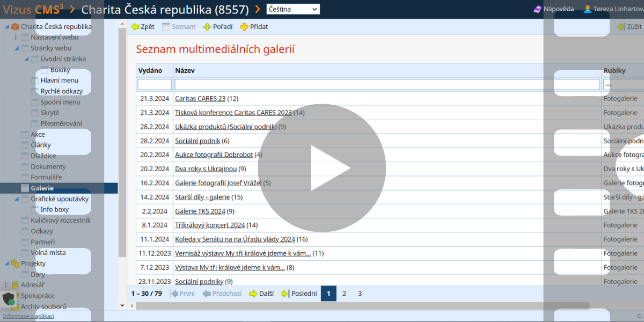
Task: Click the orange arrow after Charita Česká republika title
Action: [258, 9]
